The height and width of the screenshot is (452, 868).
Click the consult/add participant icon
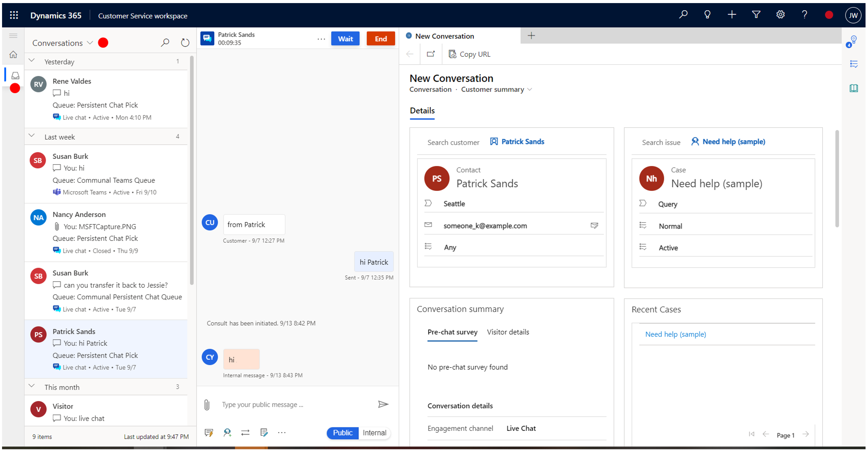227,432
